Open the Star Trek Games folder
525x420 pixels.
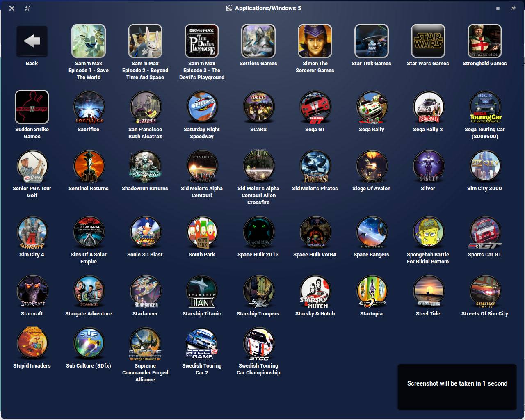point(372,41)
